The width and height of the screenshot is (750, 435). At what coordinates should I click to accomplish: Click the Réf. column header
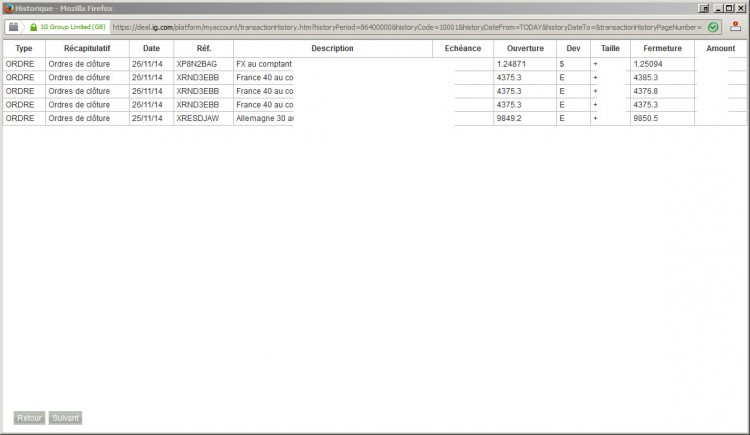[x=204, y=48]
